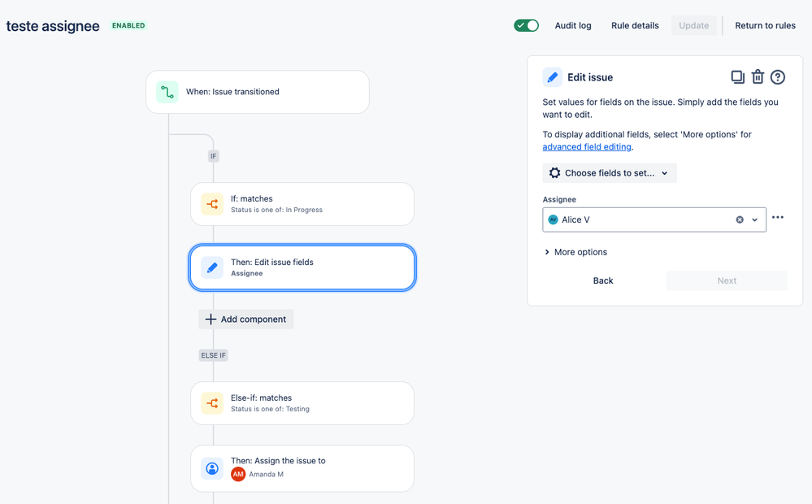Click the IF branch label
Screen dimensions: 812x504
pos(213,156)
